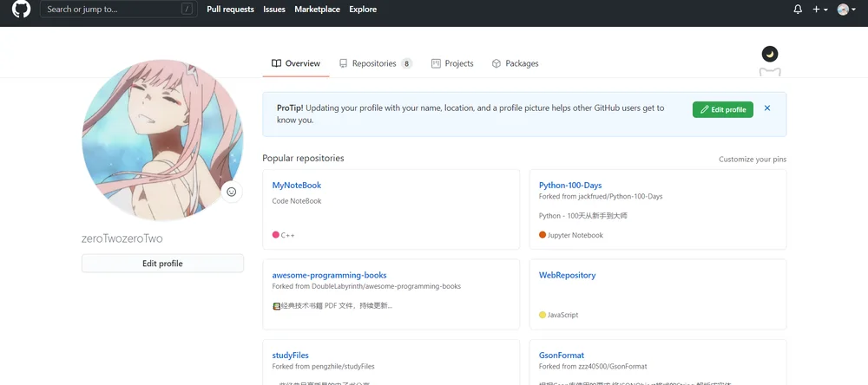This screenshot has width=868, height=385.
Task: Click the large profile avatar picture
Action: [x=162, y=140]
